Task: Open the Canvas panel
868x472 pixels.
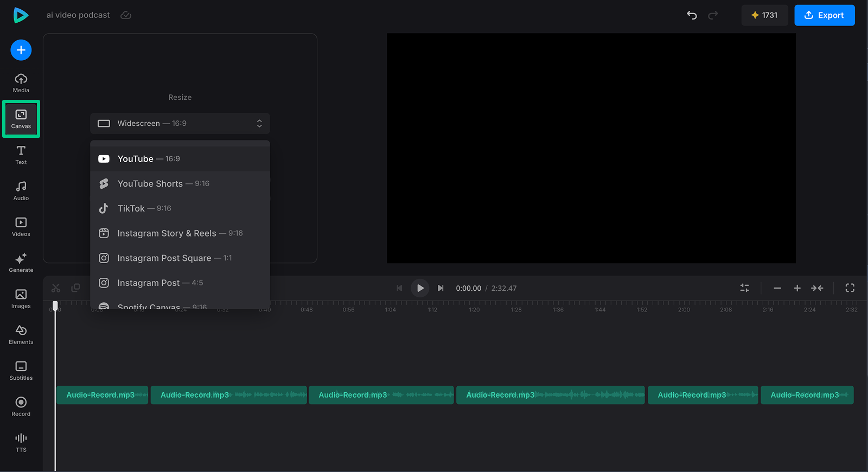Action: (21, 119)
